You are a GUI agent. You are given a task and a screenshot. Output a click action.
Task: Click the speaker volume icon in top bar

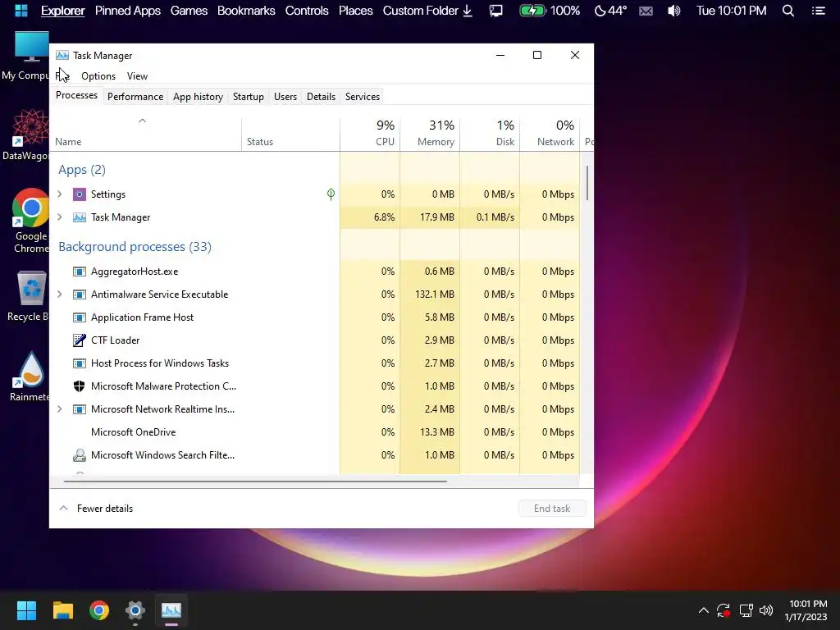click(x=674, y=11)
